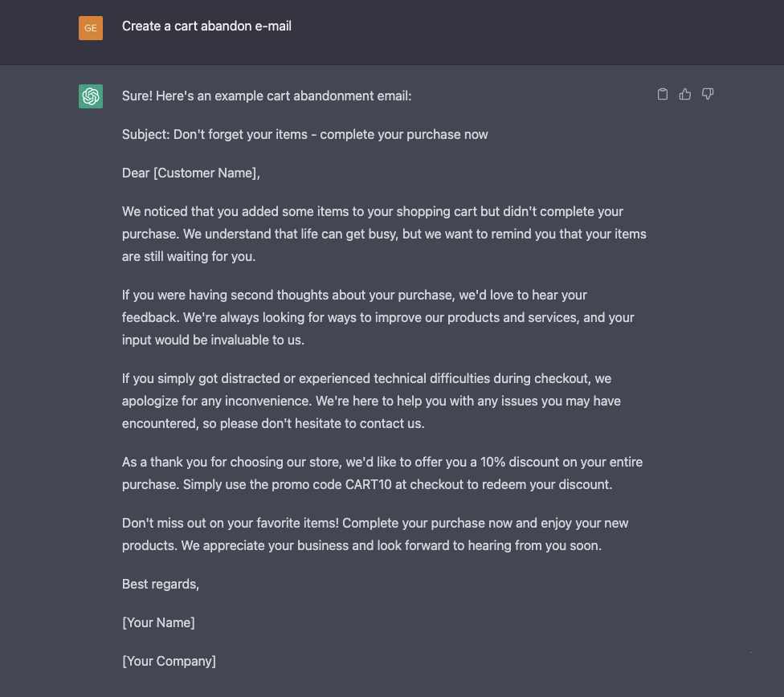Image resolution: width=784 pixels, height=697 pixels.
Task: Click the orange GE user avatar
Action: tap(91, 28)
